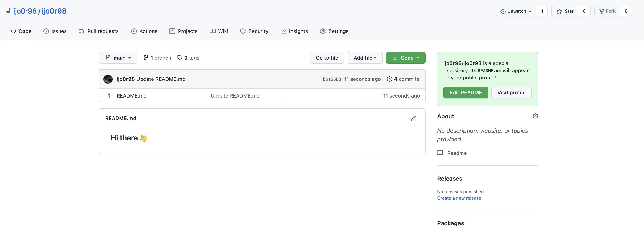This screenshot has height=228, width=644.
Task: Open the Packages heading
Action: tap(451, 223)
